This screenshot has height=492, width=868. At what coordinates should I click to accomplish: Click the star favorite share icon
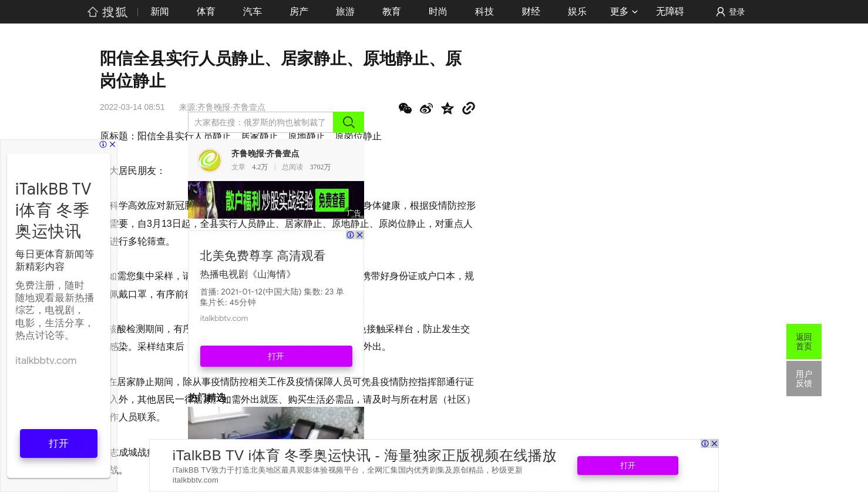point(448,108)
